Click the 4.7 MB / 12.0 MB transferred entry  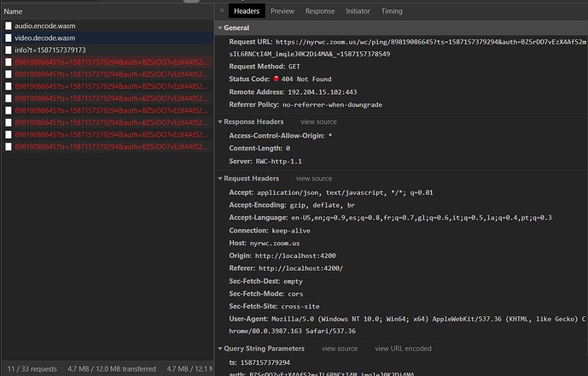click(x=112, y=369)
